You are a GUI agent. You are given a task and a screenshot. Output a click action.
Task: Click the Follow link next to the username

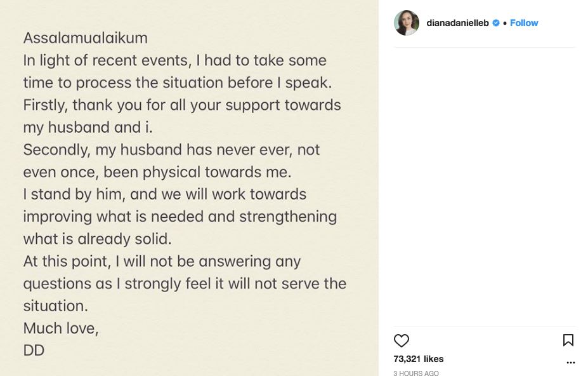(524, 23)
